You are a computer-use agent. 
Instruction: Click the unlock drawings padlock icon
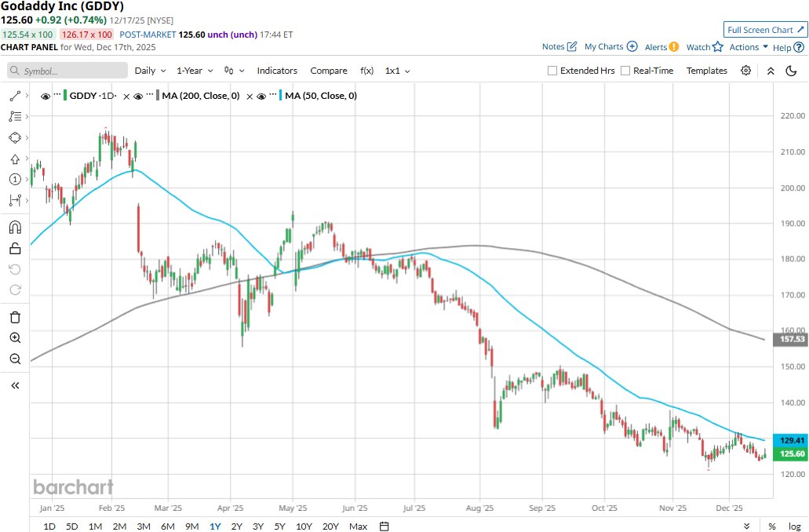pyautogui.click(x=15, y=249)
